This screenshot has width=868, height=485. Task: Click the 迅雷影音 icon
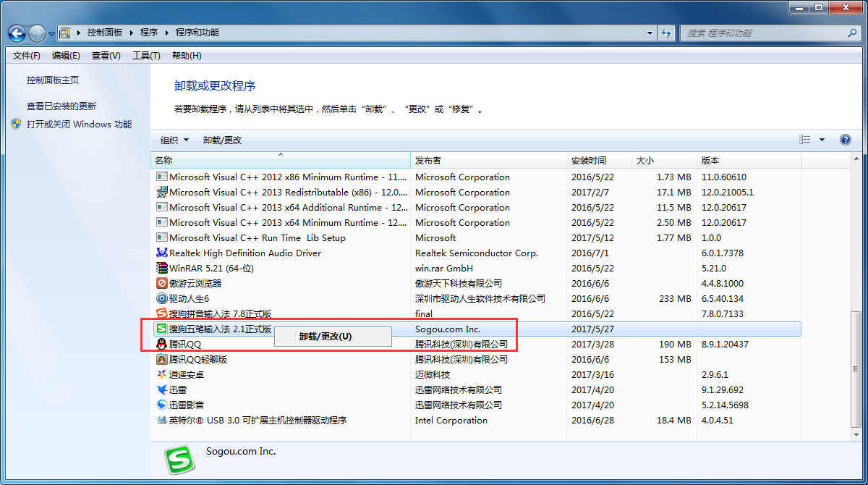[162, 405]
